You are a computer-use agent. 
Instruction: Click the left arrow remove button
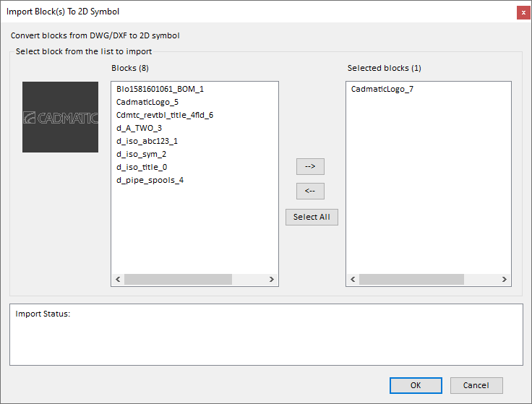pyautogui.click(x=310, y=192)
